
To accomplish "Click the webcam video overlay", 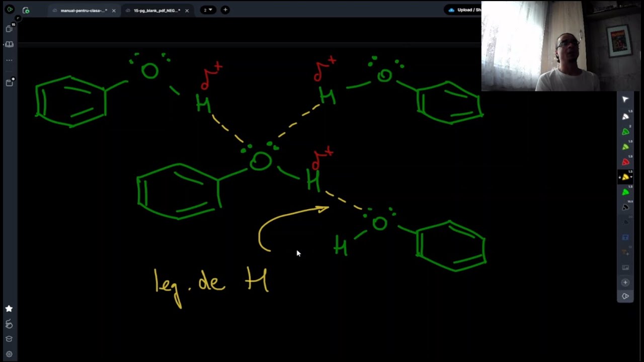I will pyautogui.click(x=562, y=46).
